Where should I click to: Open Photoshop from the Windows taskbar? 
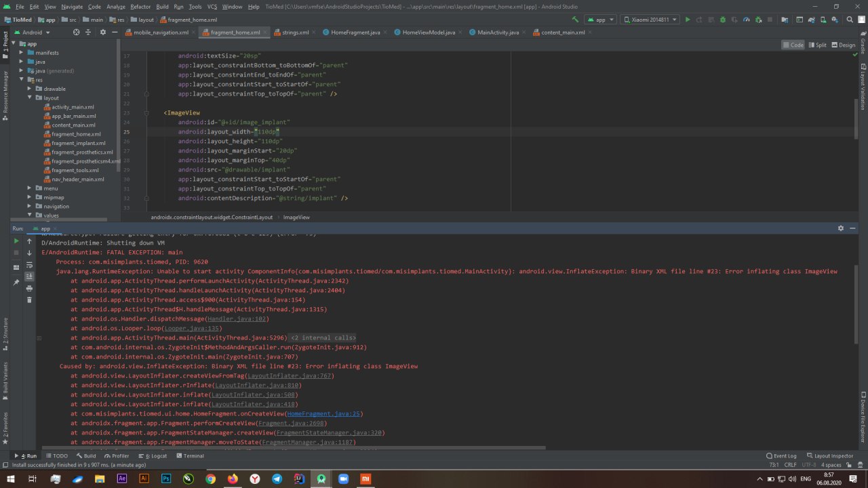click(166, 479)
